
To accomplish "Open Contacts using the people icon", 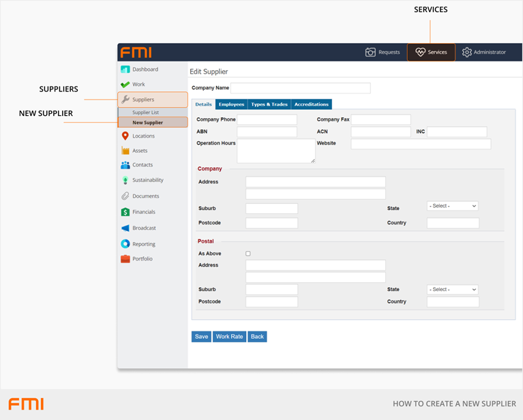I will 125,165.
